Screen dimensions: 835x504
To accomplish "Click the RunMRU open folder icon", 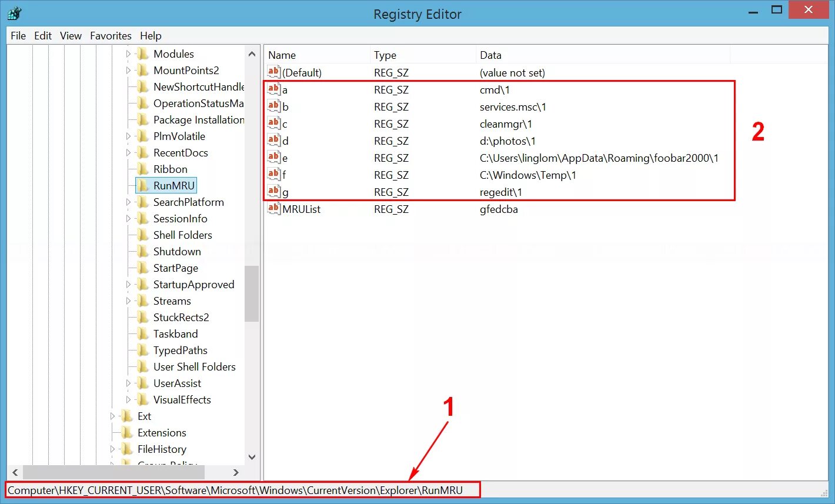I will pyautogui.click(x=143, y=186).
